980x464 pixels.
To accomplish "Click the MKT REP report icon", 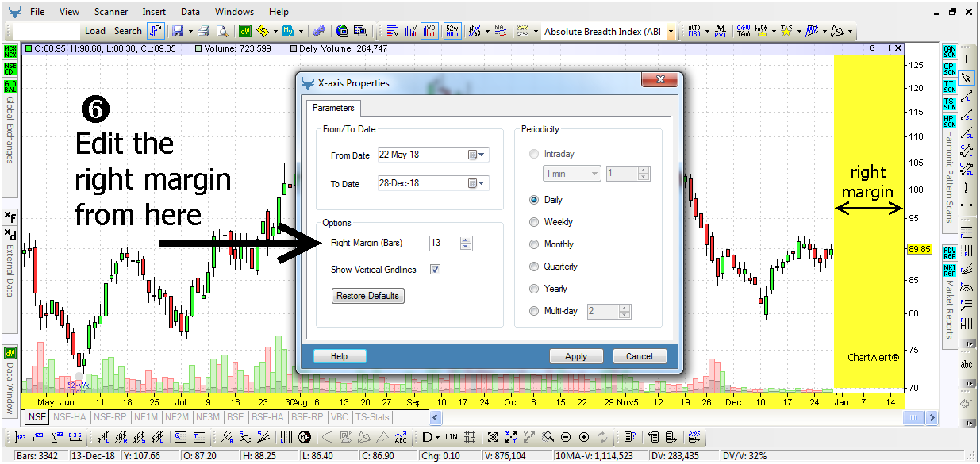I will pos(949,270).
